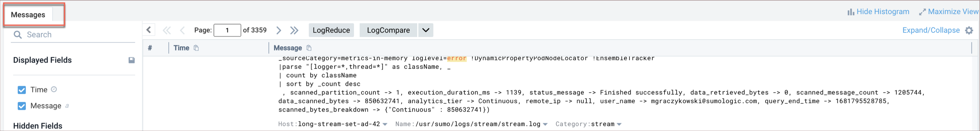This screenshot has height=131, width=980.
Task: Click the Expand/Collapse link
Action: 931,30
